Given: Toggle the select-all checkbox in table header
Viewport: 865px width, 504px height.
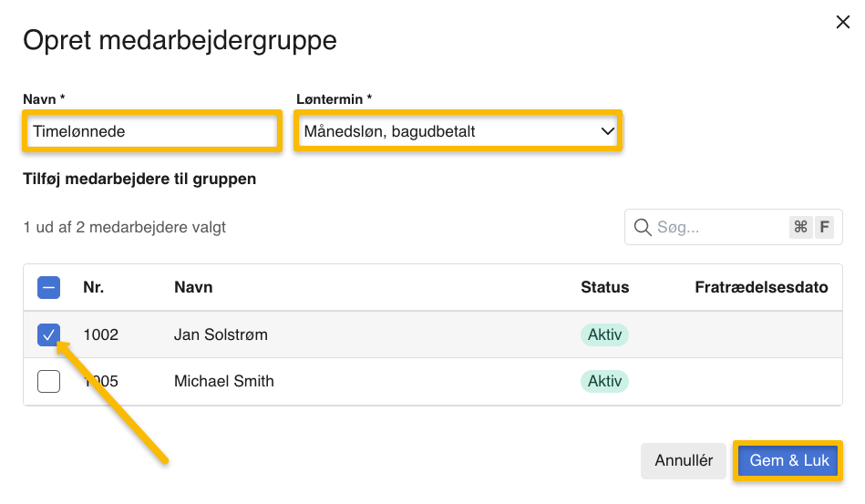Looking at the screenshot, I should click(49, 288).
